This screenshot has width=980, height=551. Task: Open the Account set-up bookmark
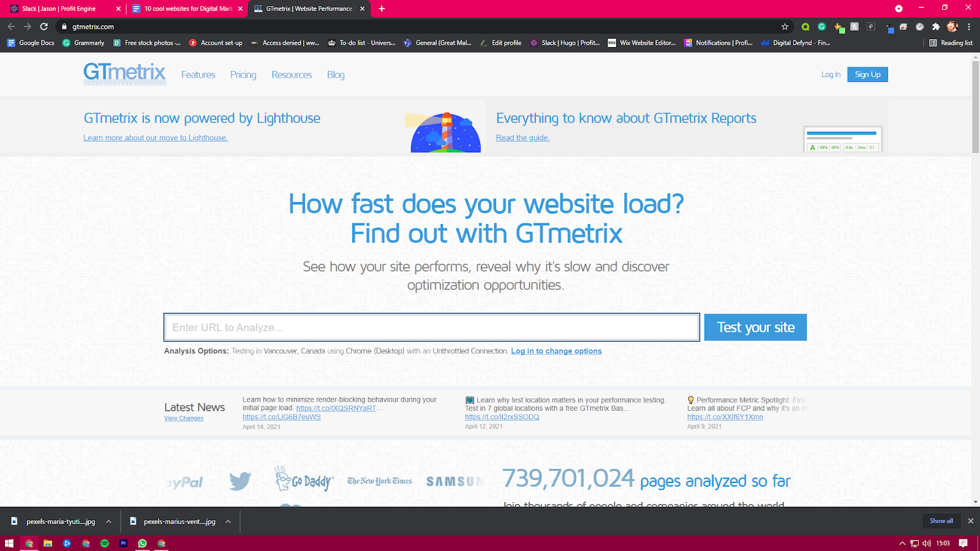click(x=216, y=43)
